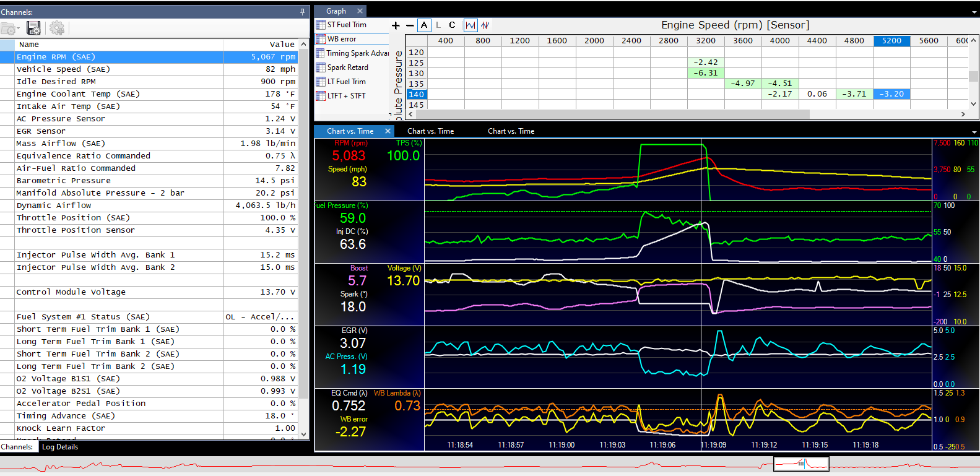Click the add channel gear icon
The height and width of the screenshot is (476, 980).
(57, 28)
